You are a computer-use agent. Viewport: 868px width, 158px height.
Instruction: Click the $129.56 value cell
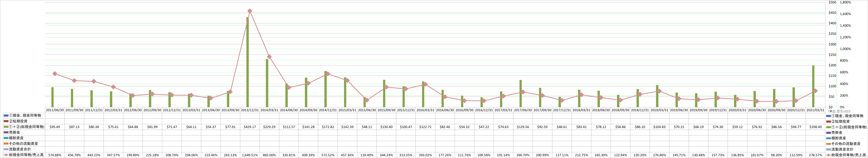tap(523, 127)
